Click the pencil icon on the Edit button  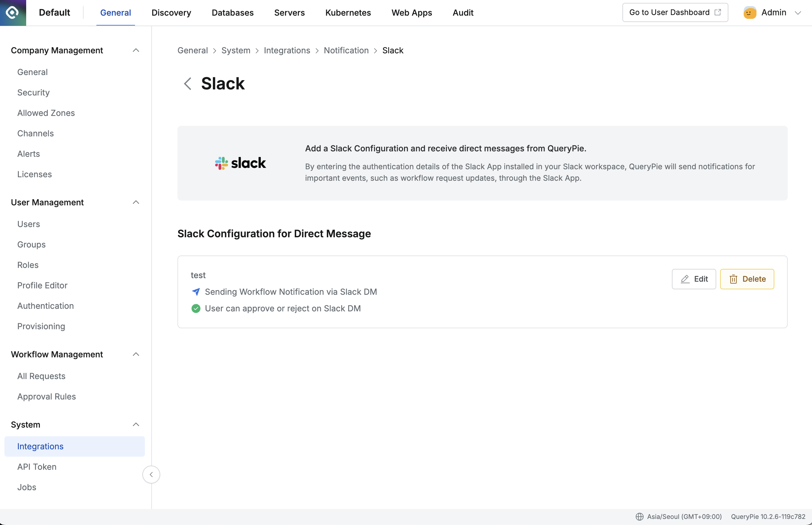[x=685, y=279]
